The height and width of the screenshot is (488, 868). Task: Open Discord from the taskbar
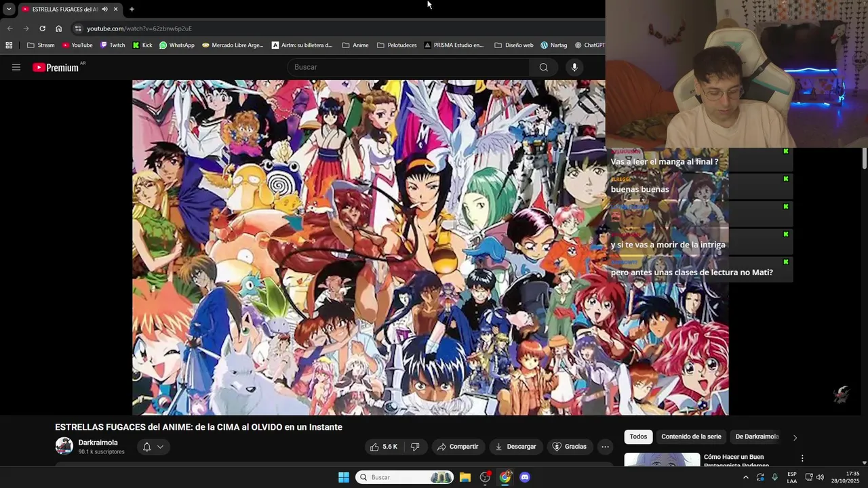(525, 477)
